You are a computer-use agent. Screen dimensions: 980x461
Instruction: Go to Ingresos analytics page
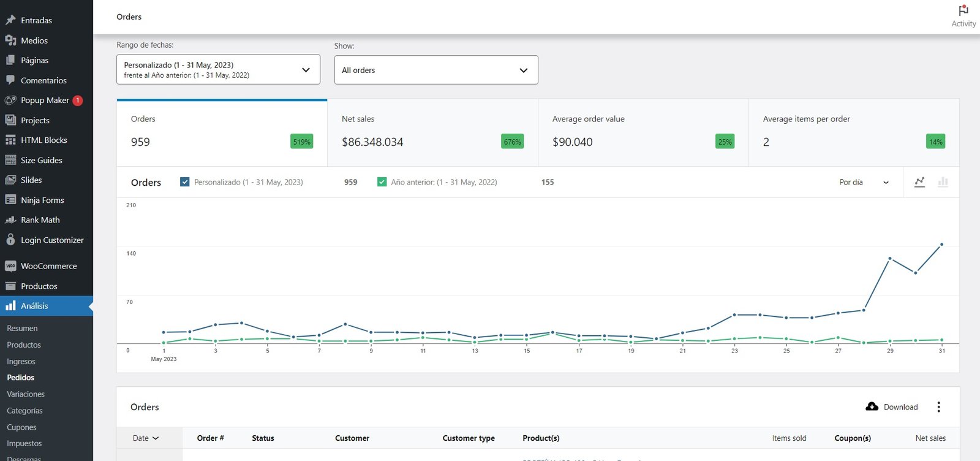point(21,362)
